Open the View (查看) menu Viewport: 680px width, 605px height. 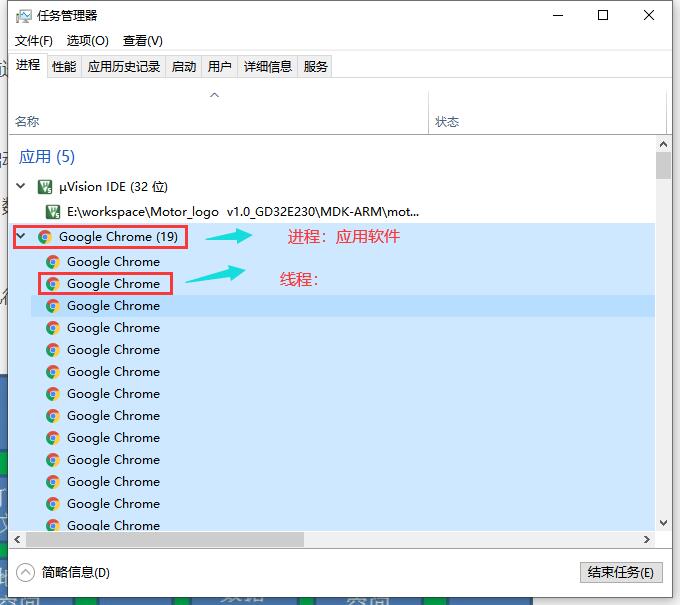(x=143, y=41)
